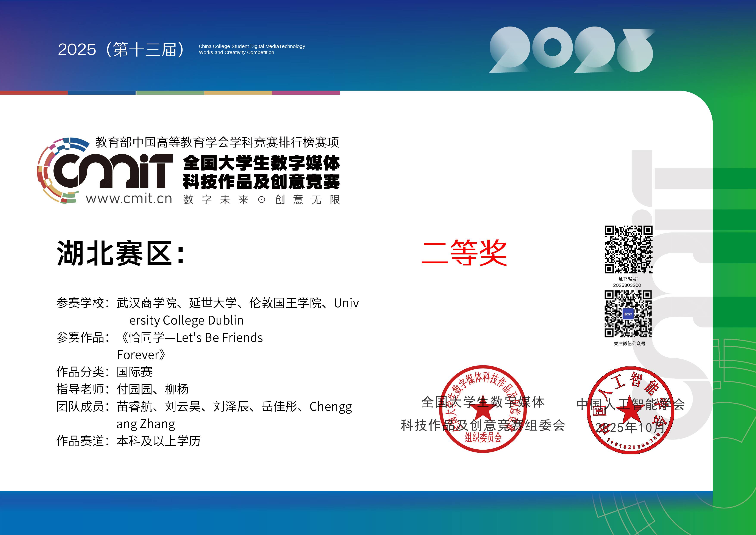Select the red '二等奖' award text
756x535 pixels.
[x=464, y=253]
